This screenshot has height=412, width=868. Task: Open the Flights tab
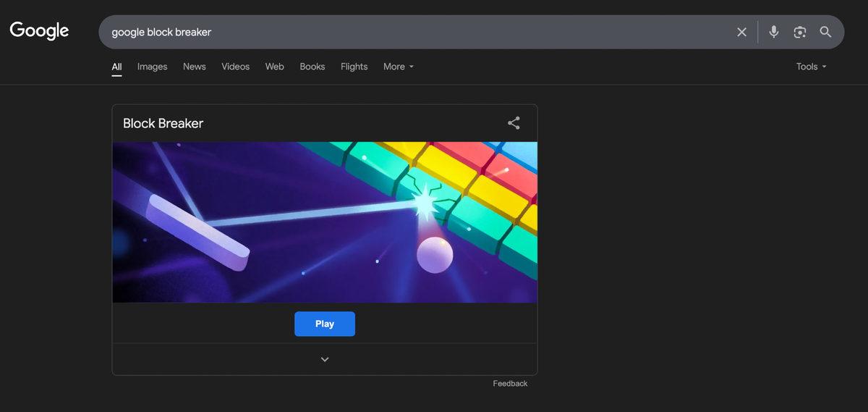click(354, 67)
